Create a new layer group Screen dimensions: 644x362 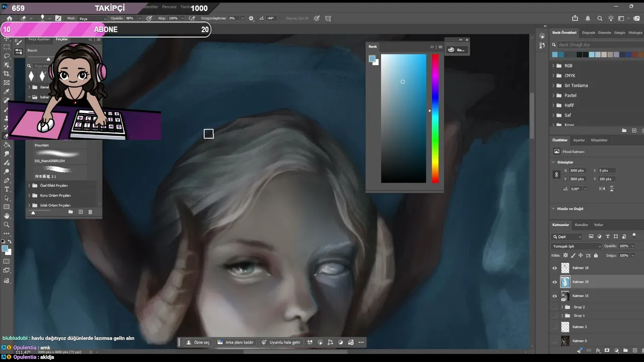625,350
